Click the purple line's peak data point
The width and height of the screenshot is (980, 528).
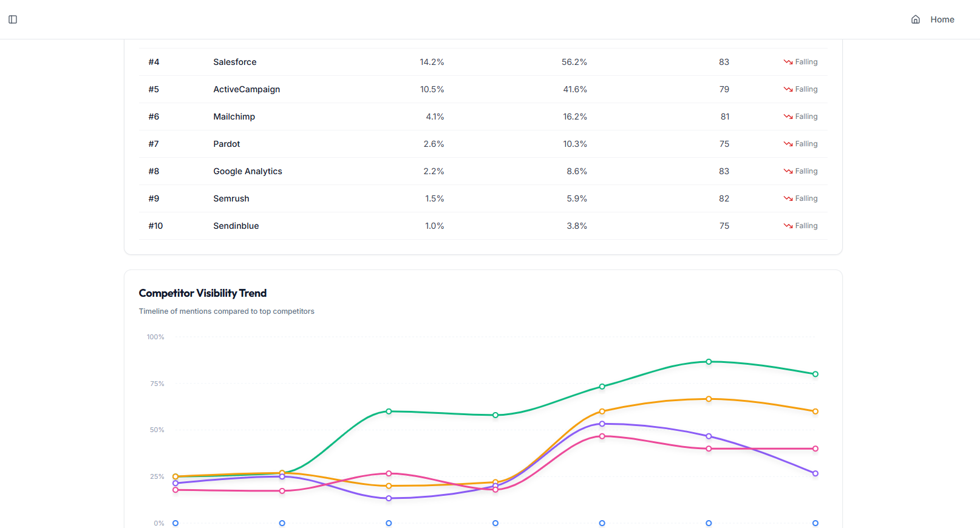point(602,424)
